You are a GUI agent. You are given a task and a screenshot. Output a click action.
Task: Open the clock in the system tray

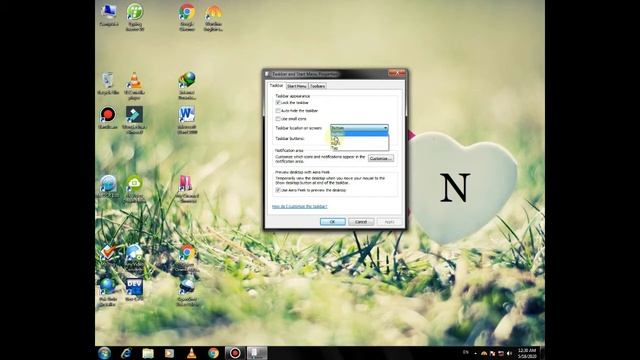click(x=527, y=353)
